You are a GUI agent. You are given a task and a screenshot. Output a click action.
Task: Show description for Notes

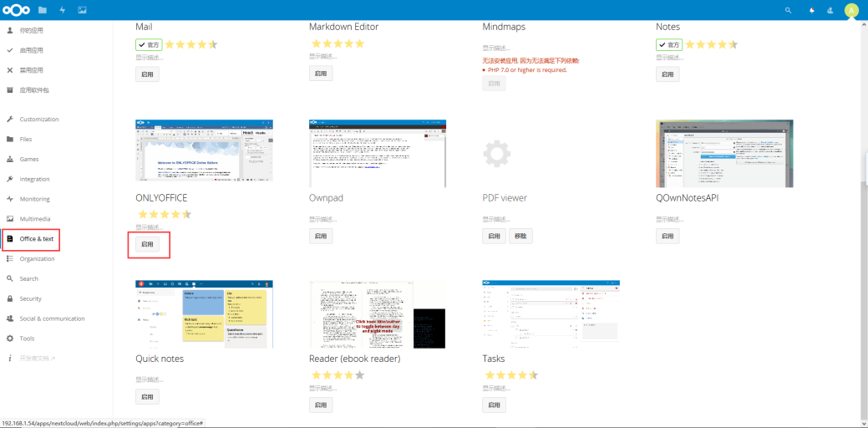tap(670, 57)
